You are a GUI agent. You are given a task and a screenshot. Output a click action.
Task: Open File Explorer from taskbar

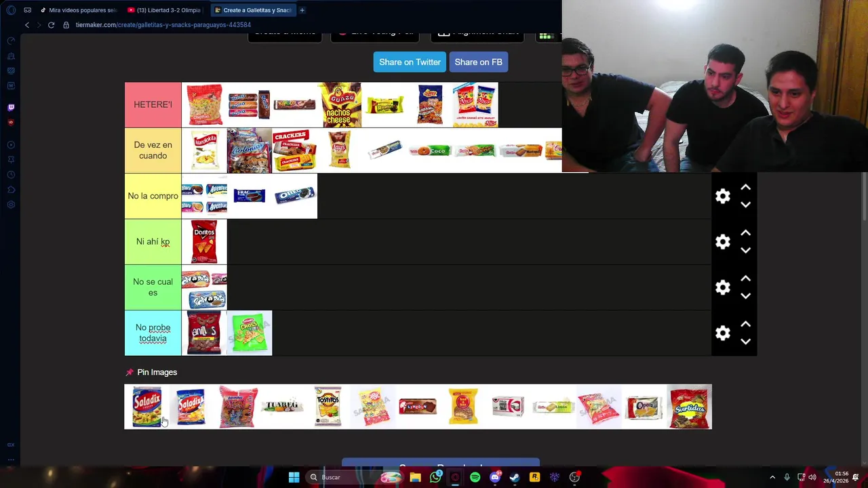[415, 477]
